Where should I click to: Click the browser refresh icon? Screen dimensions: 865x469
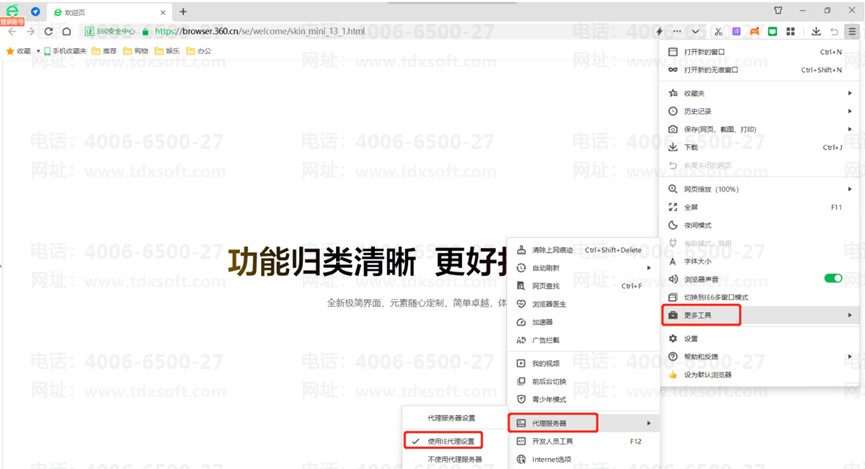click(48, 32)
